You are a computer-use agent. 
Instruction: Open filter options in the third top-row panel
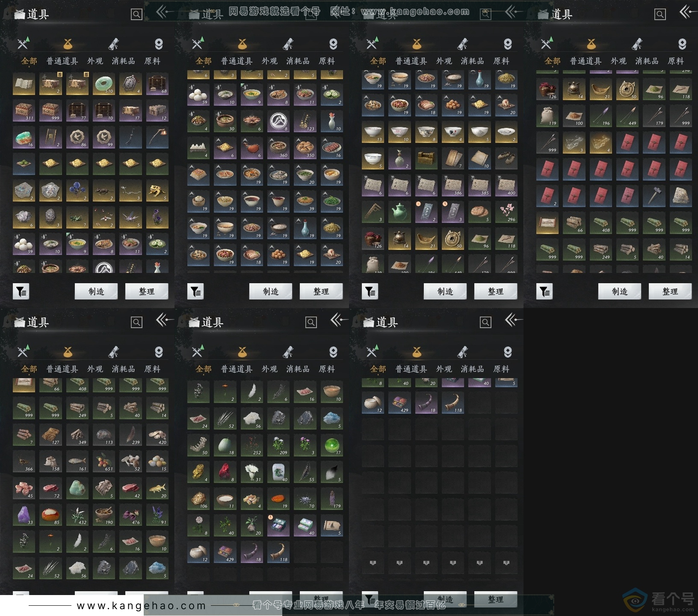point(370,292)
